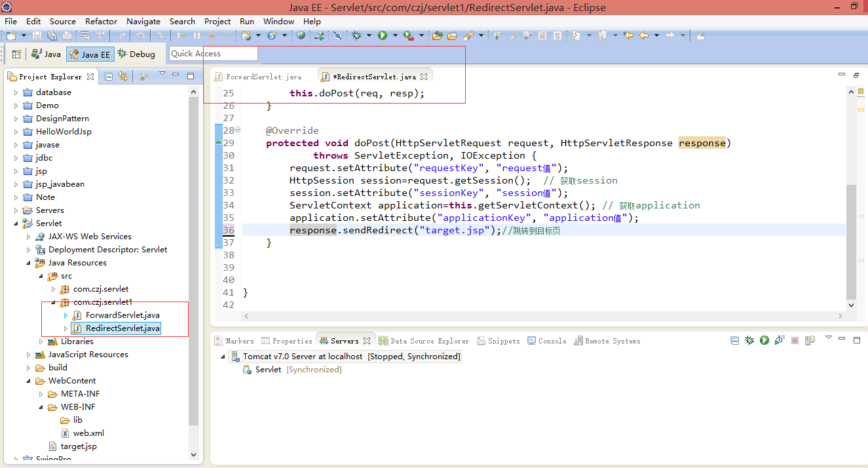Viewport: 868px width, 468px height.
Task: Start the server in profile mode in Servers view
Action: coord(780,340)
